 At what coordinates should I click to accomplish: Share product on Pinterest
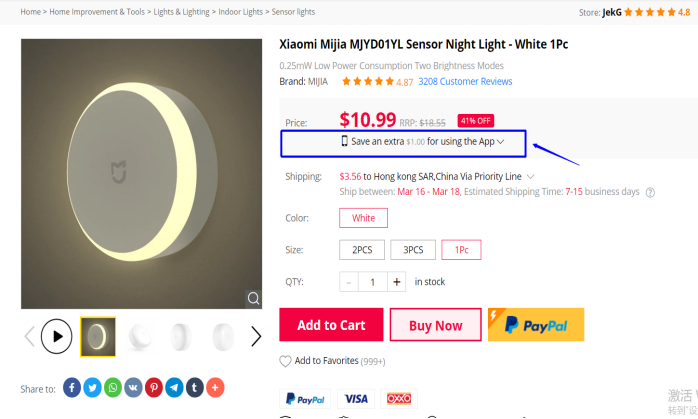(154, 387)
